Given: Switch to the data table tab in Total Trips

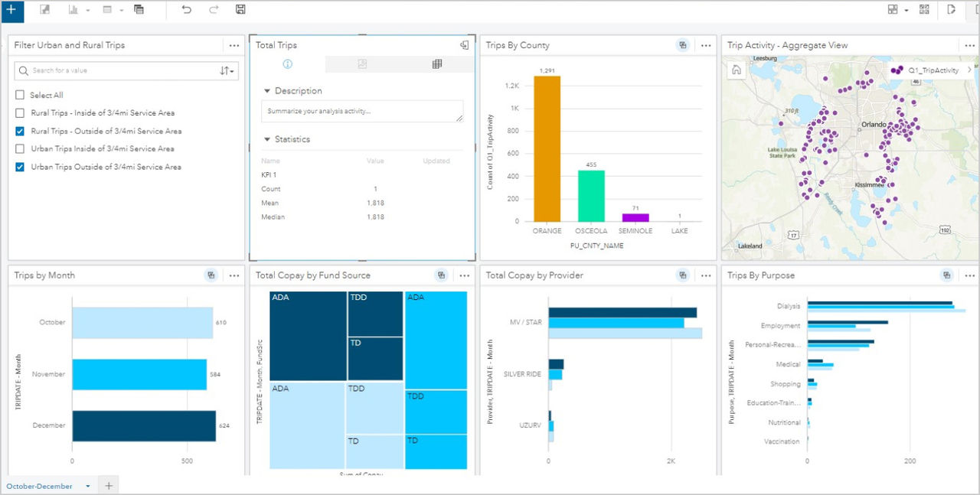Looking at the screenshot, I should pos(436,64).
